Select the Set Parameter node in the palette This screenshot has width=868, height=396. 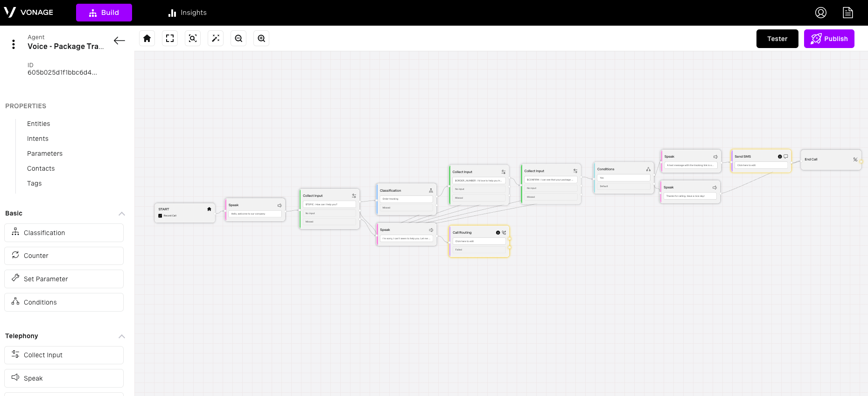tap(64, 279)
